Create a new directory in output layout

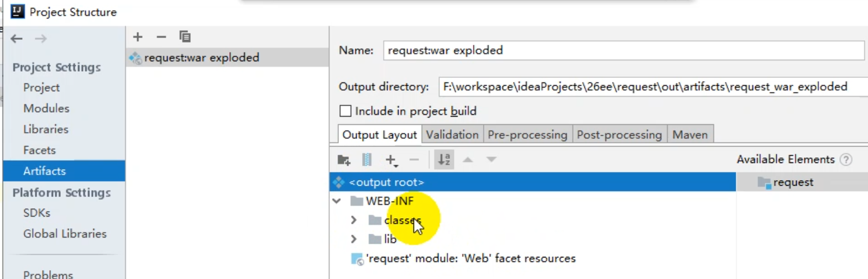click(x=344, y=160)
